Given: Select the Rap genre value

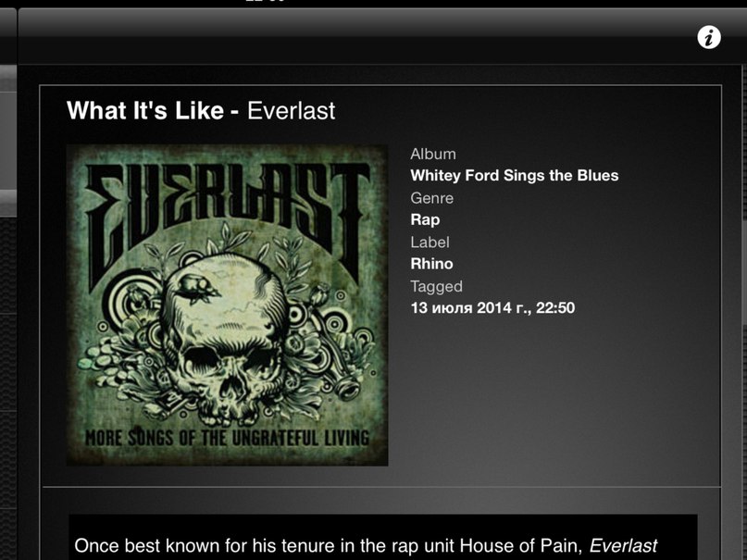Looking at the screenshot, I should coord(425,219).
